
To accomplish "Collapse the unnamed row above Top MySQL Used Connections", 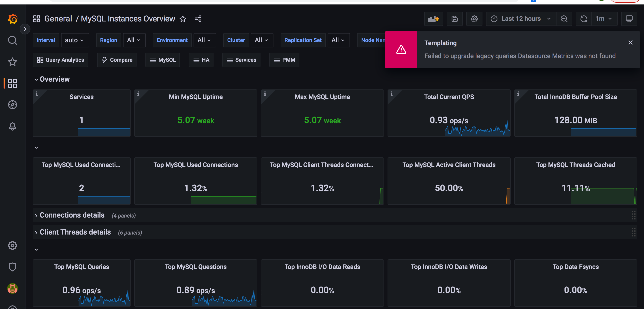I will 36,148.
